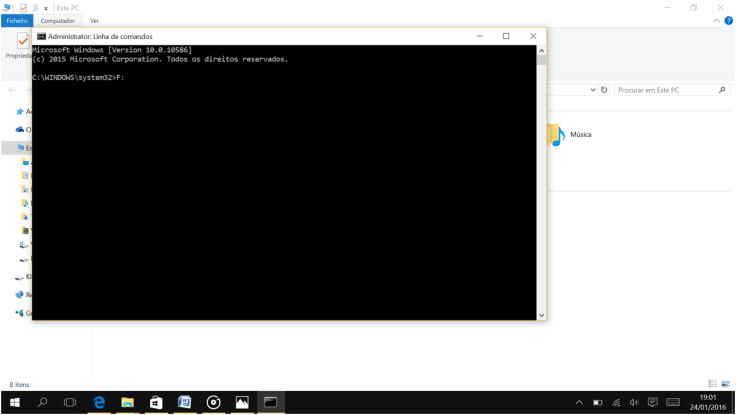Click the Windows Start button
Image resolution: width=736 pixels, height=415 pixels.
point(15,402)
